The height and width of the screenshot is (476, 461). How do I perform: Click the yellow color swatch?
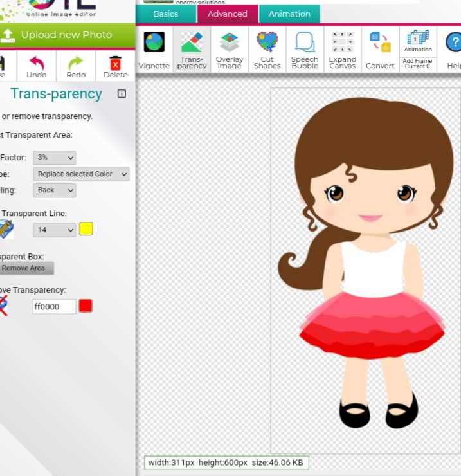pyautogui.click(x=86, y=229)
